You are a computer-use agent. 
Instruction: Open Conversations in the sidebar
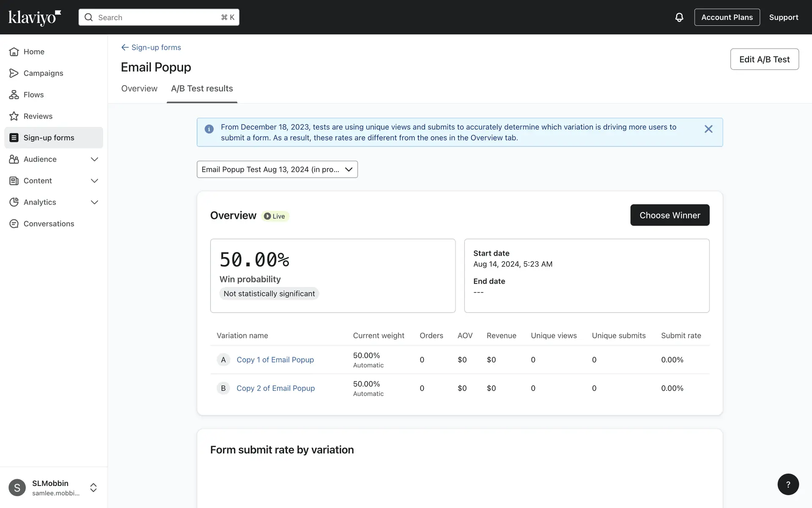tap(49, 224)
